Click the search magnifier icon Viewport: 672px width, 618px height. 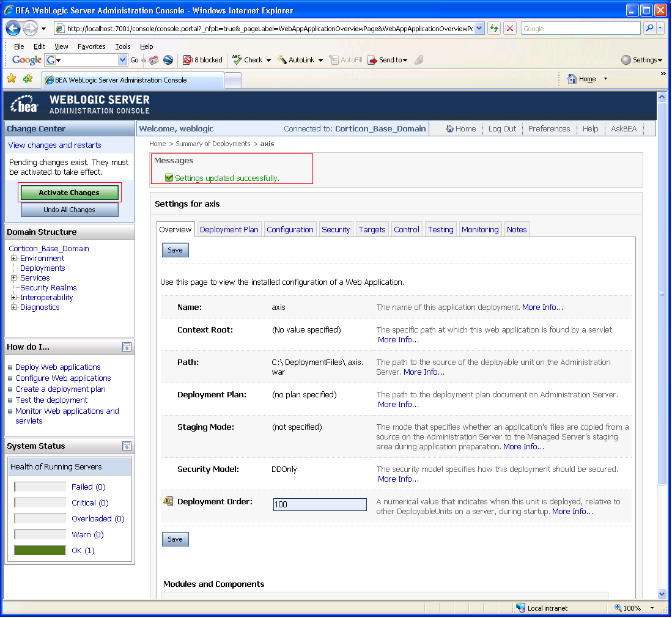(x=650, y=28)
